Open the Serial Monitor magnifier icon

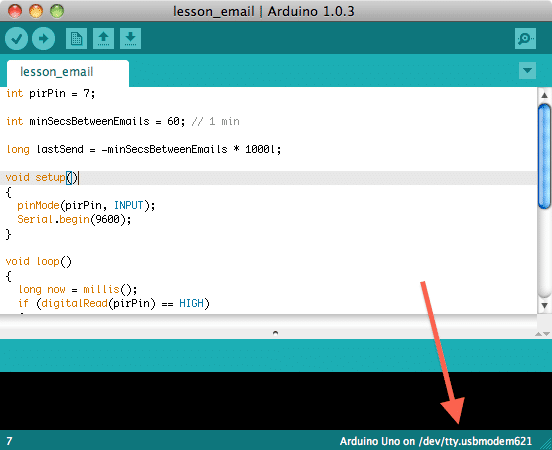coord(525,38)
